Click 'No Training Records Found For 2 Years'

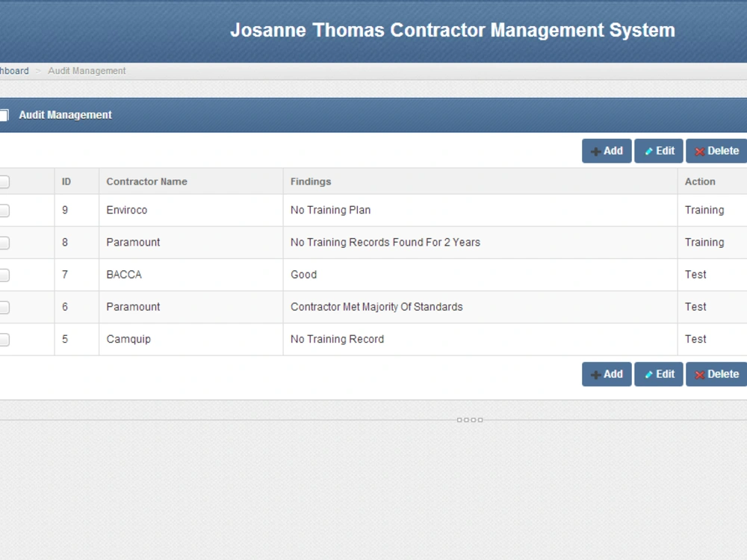click(385, 243)
